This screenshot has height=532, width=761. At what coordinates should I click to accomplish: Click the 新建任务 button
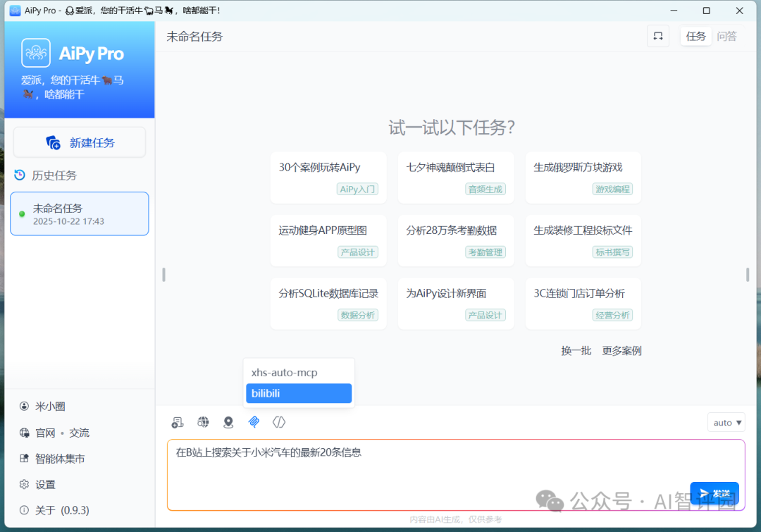pos(80,143)
